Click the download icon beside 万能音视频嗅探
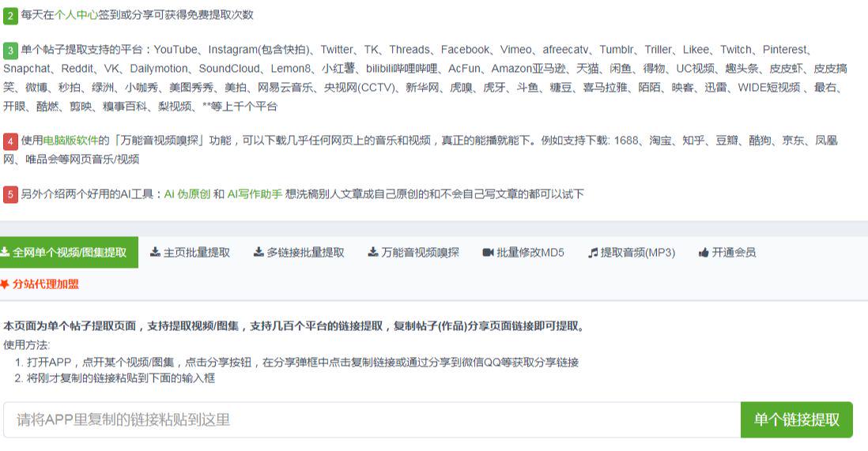Screen dimensions: 868x451 pyautogui.click(x=373, y=252)
